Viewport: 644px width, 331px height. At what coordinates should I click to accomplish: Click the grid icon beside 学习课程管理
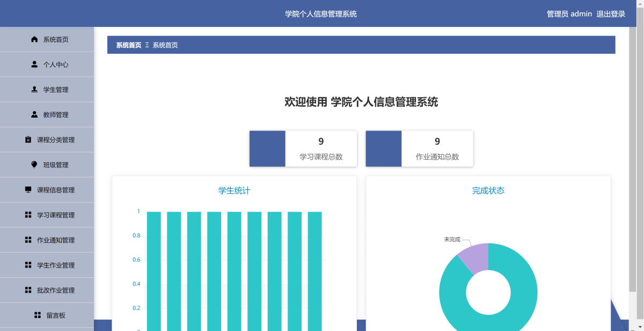pos(28,215)
